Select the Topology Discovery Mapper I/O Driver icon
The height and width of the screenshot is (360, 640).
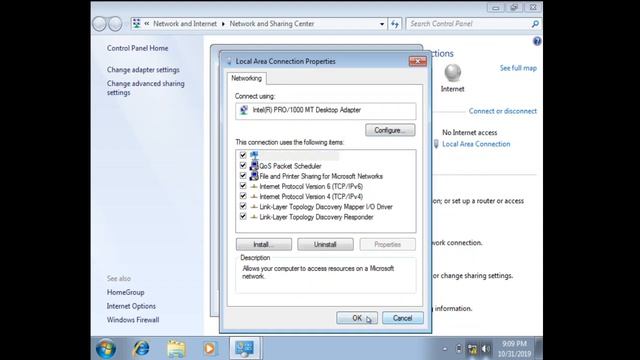254,207
